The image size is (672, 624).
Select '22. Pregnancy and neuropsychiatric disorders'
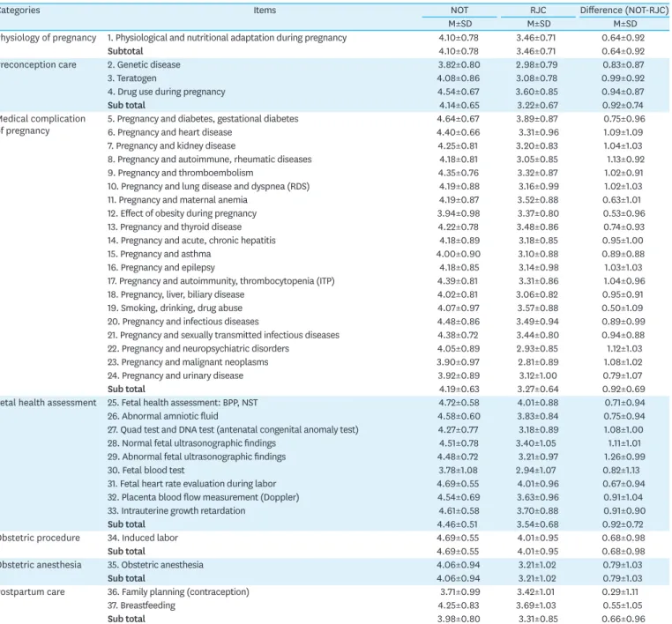coord(198,349)
